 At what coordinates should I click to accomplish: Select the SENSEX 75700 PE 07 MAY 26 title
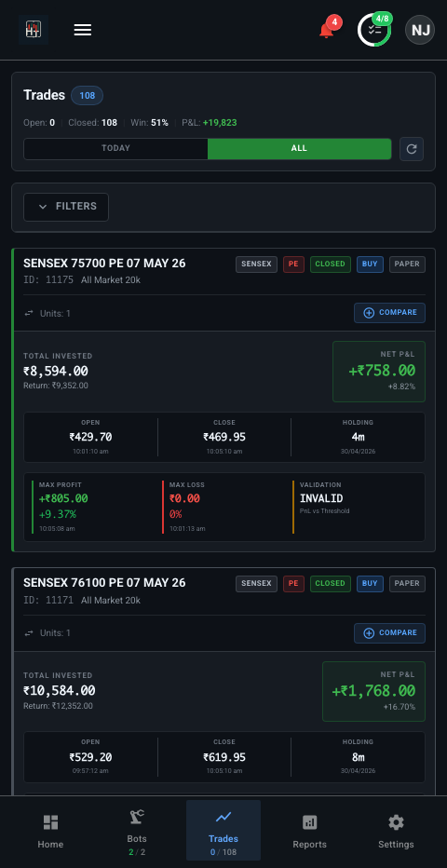tap(104, 264)
